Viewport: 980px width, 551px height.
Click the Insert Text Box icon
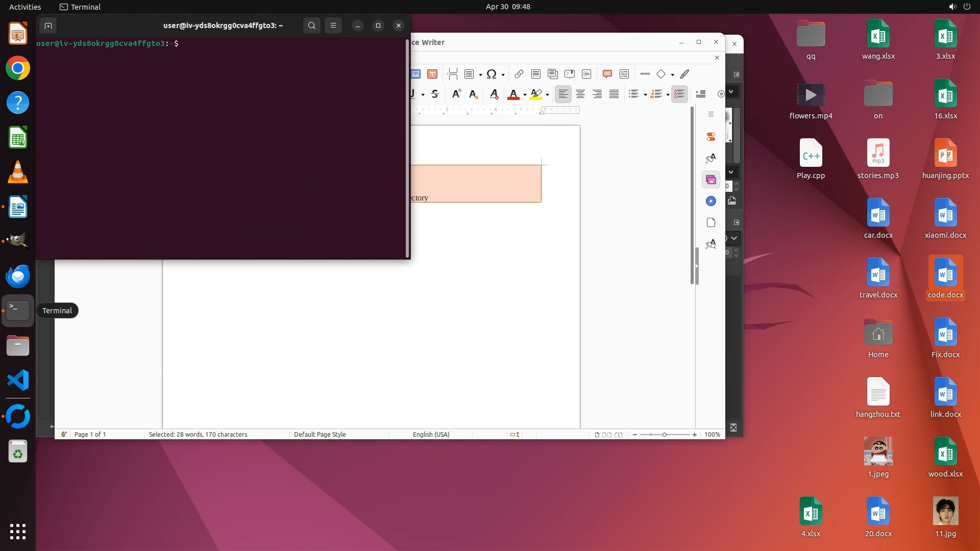[432, 74]
